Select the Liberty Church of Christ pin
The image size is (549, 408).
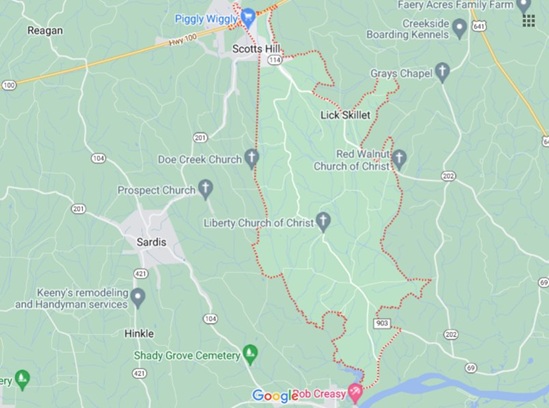click(x=323, y=222)
